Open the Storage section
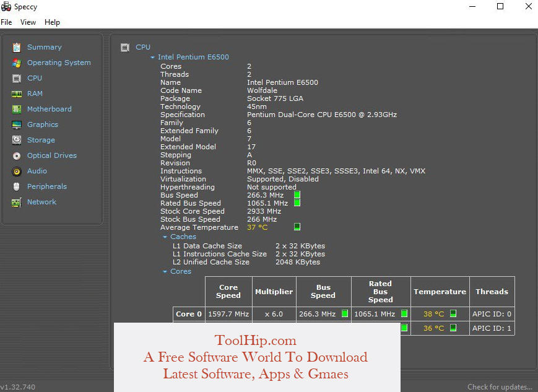 coord(41,140)
